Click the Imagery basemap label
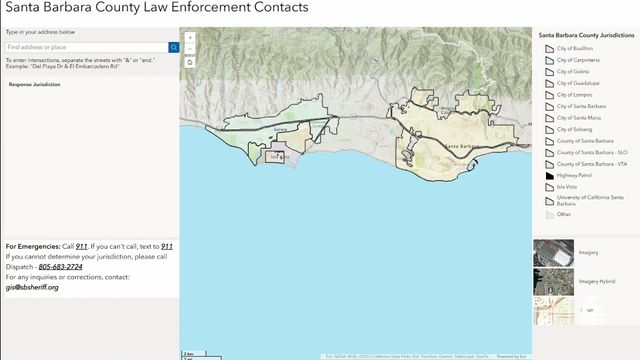This screenshot has width=640, height=360. (588, 253)
